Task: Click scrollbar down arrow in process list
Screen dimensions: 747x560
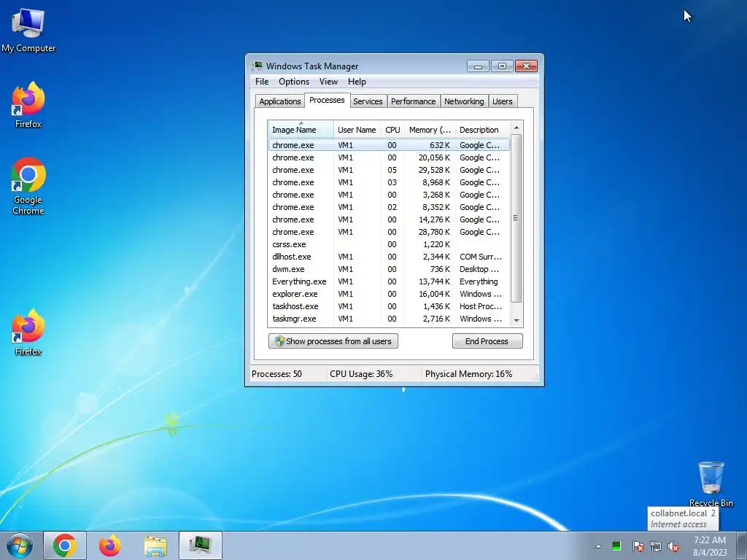Action: coord(516,321)
